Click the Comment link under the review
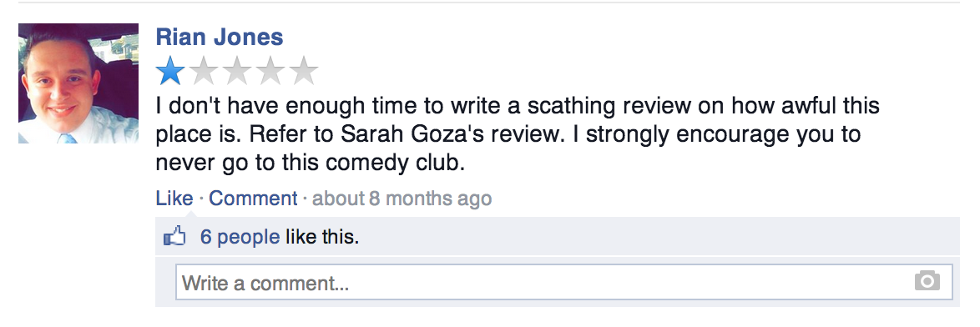Viewport: 980px width, 327px height. 253,199
